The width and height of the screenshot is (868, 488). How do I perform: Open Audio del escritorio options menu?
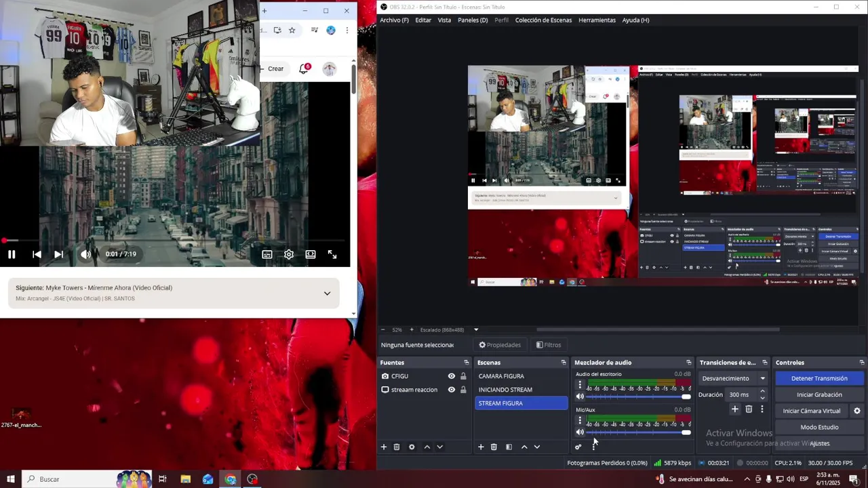pyautogui.click(x=580, y=384)
